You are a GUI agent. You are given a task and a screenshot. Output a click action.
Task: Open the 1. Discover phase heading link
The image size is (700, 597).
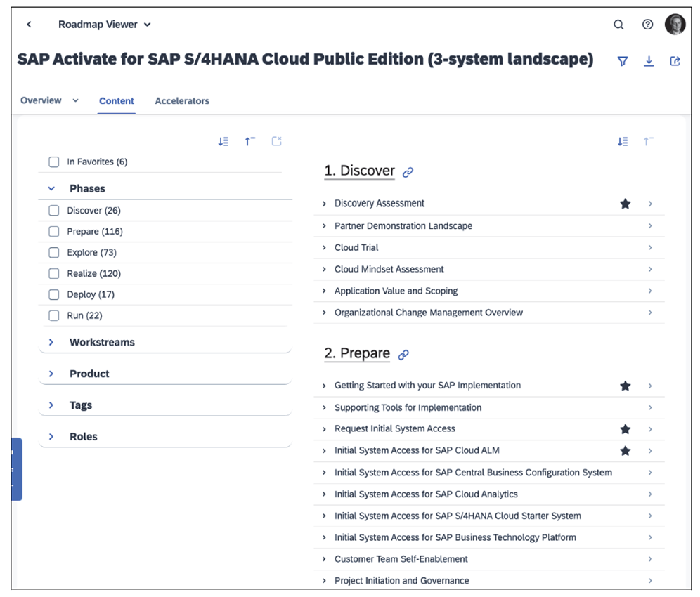pos(359,171)
